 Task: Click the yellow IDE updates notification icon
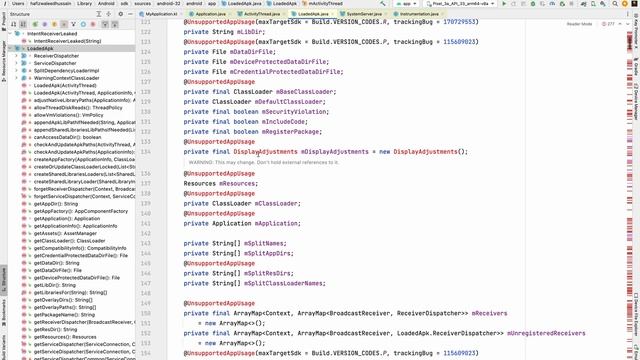click(x=624, y=4)
